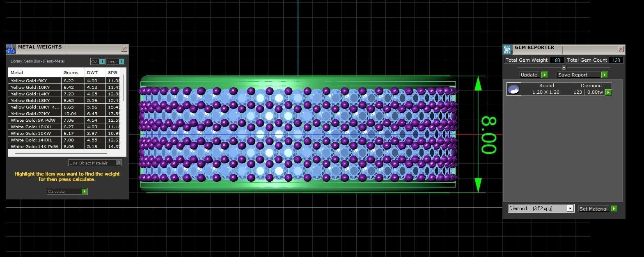Click the green arrow beside Set Material
This screenshot has height=257, width=644.
pos(614,209)
